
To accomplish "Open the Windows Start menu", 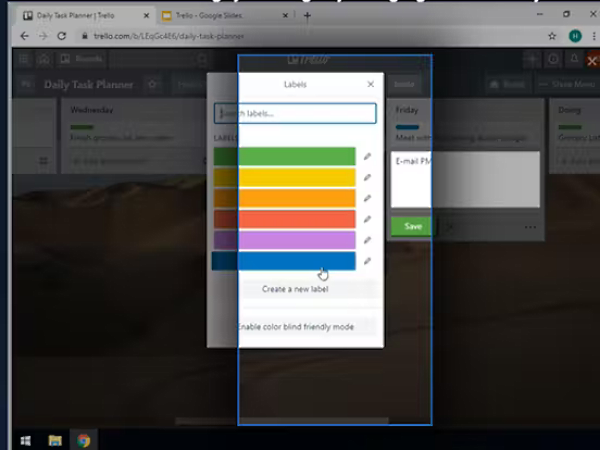I will pos(25,441).
